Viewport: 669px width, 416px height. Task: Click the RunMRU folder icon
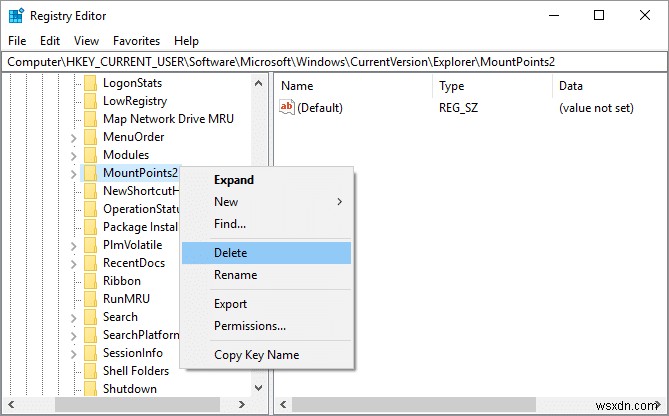pyautogui.click(x=90, y=299)
